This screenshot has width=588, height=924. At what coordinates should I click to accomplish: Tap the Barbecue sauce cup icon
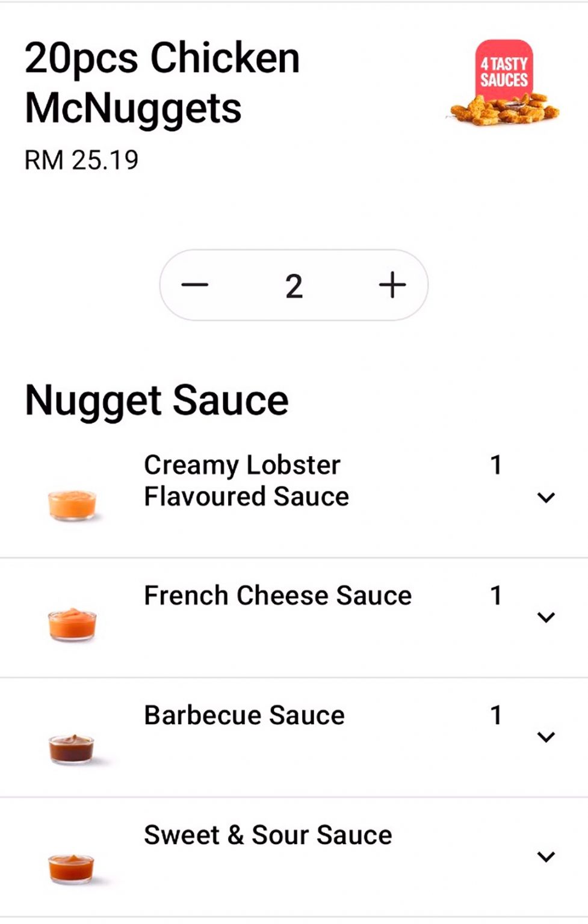[x=72, y=748]
